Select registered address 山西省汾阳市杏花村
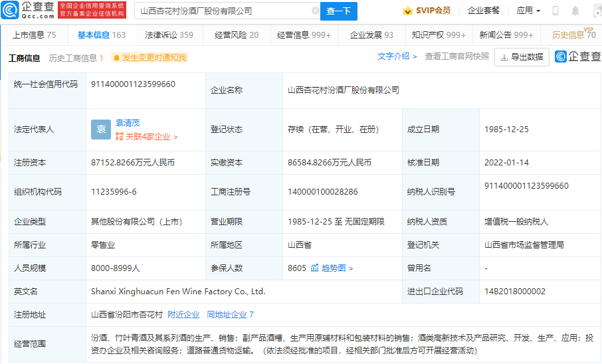Image resolution: width=602 pixels, height=364 pixels. tap(127, 315)
